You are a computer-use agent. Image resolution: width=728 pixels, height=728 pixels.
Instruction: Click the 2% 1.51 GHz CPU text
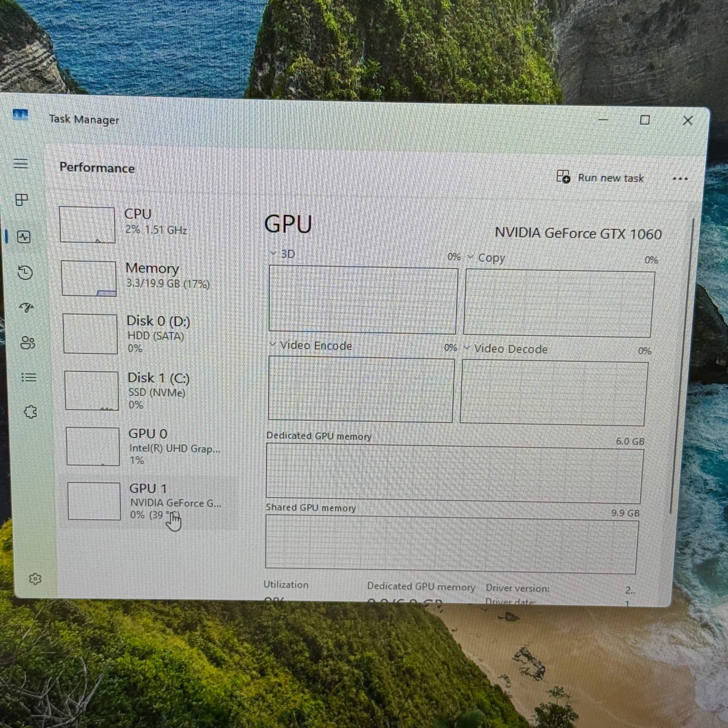point(156,230)
